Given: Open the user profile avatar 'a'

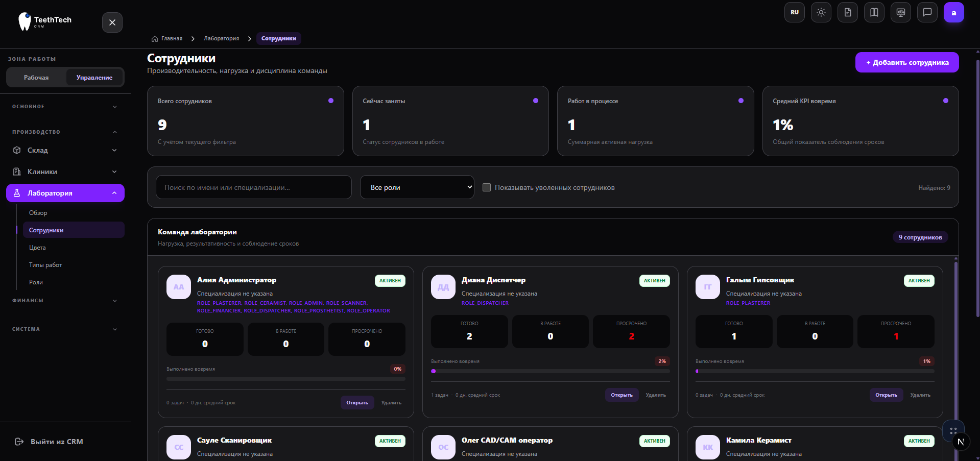Looking at the screenshot, I should click(954, 12).
